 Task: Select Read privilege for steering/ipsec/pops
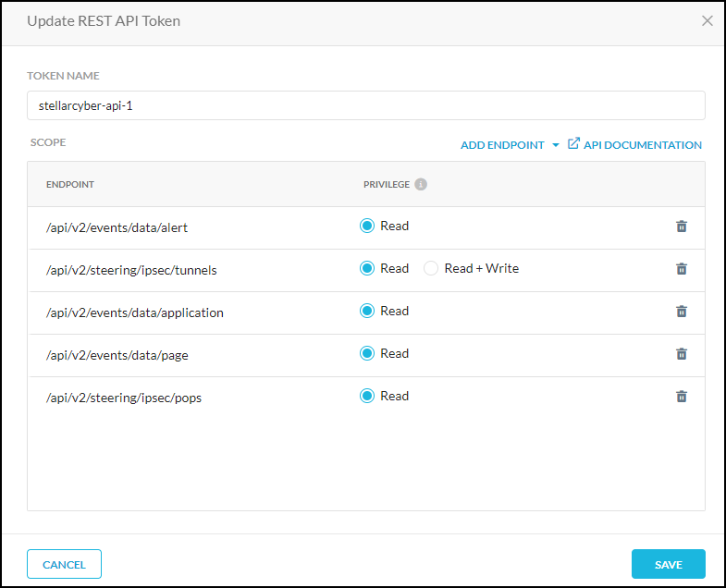367,397
